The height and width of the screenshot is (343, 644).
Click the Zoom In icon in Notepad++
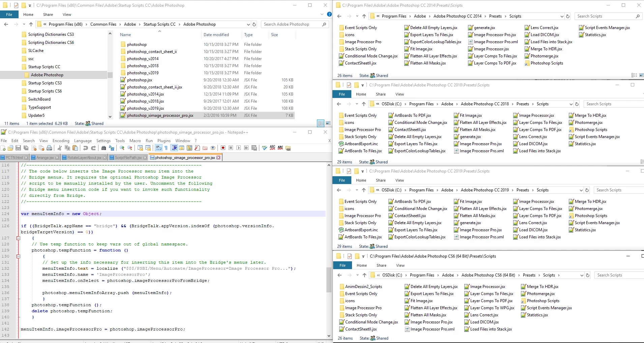coord(122,148)
